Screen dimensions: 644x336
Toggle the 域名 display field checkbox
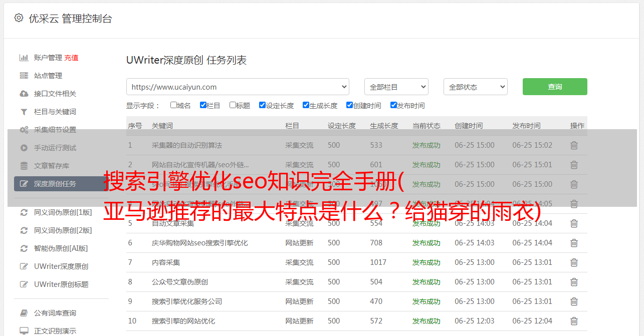click(173, 105)
